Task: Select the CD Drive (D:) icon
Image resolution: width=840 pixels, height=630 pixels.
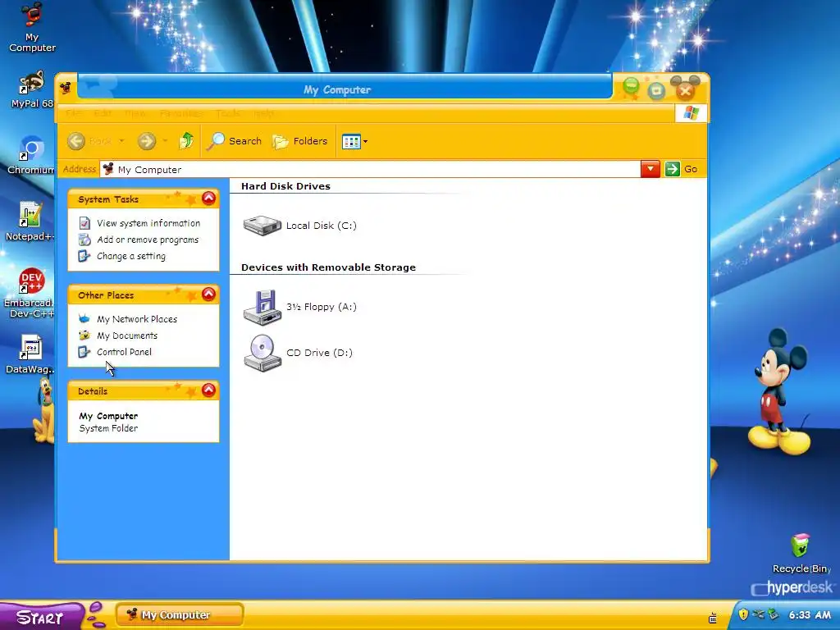Action: pyautogui.click(x=262, y=353)
